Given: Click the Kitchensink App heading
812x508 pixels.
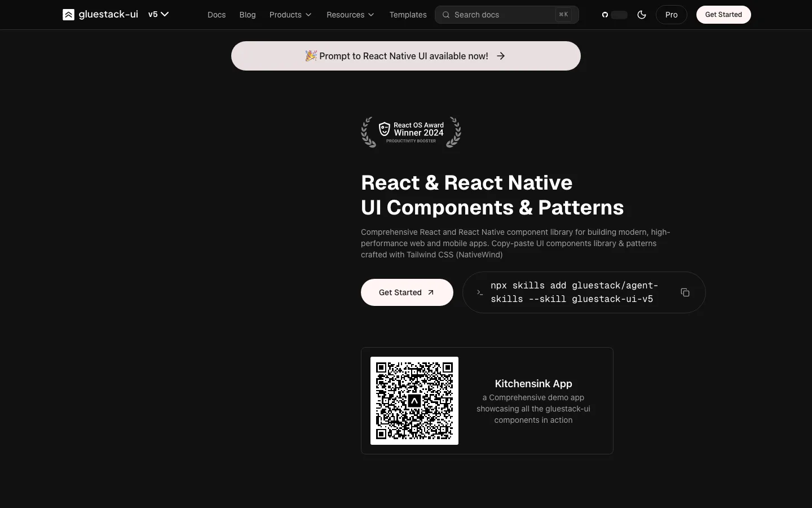Looking at the screenshot, I should click(x=533, y=383).
